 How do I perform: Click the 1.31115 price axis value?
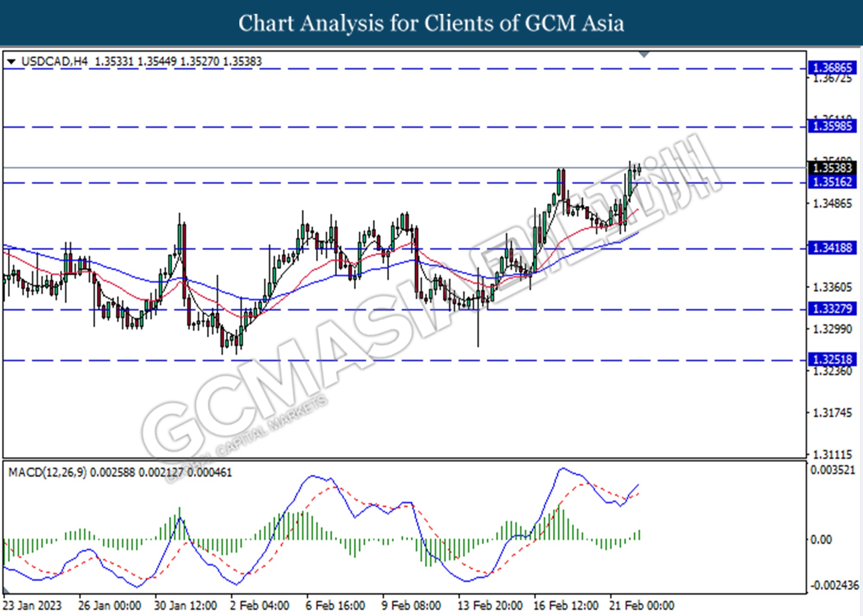point(832,455)
